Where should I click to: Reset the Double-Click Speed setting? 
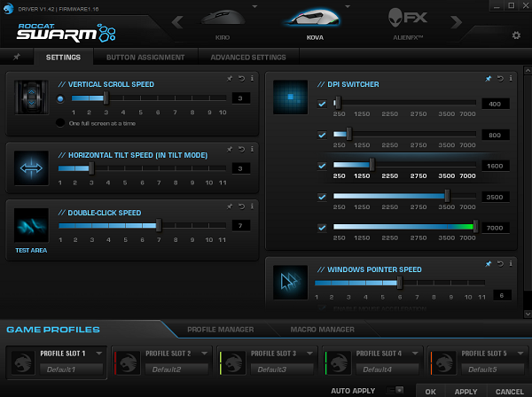[x=241, y=206]
